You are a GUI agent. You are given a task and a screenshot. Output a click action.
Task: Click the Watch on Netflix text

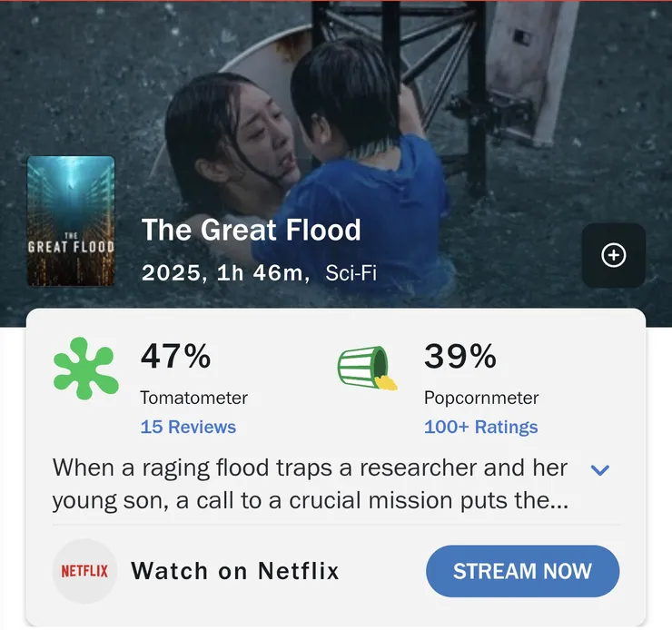point(235,571)
